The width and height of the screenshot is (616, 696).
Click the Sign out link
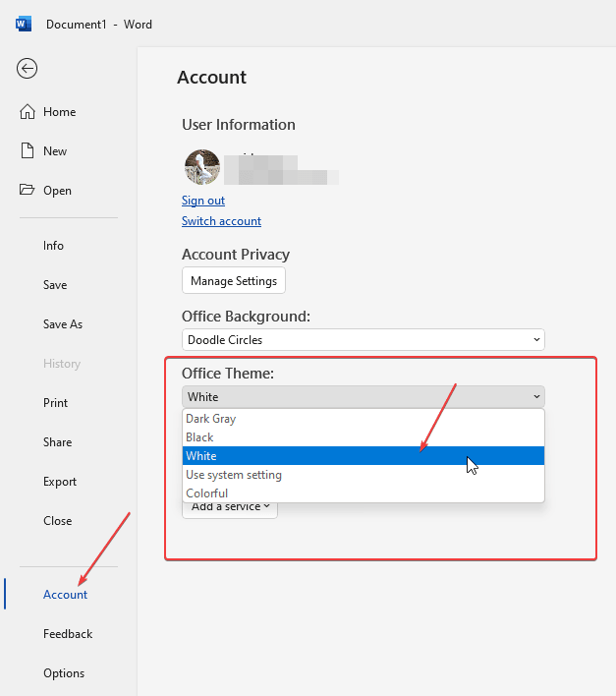203,201
